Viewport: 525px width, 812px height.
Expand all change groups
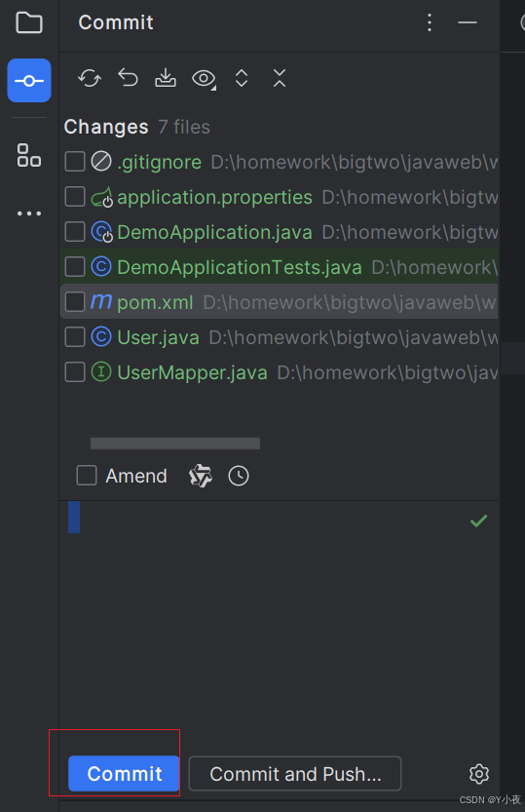coord(241,78)
